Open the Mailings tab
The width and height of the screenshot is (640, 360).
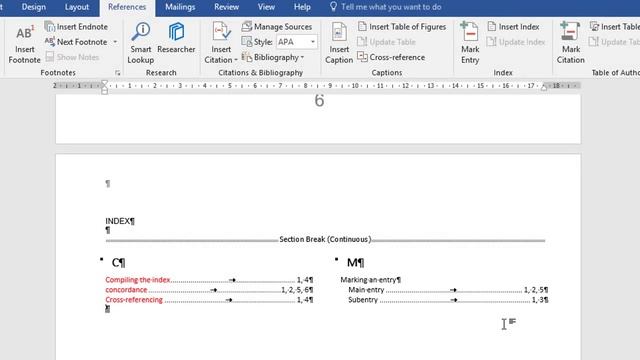click(180, 7)
